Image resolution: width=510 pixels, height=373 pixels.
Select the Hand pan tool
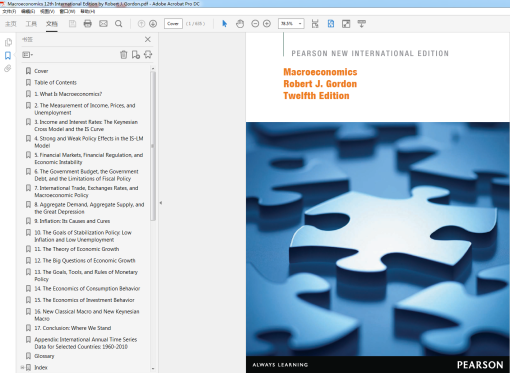[240, 24]
